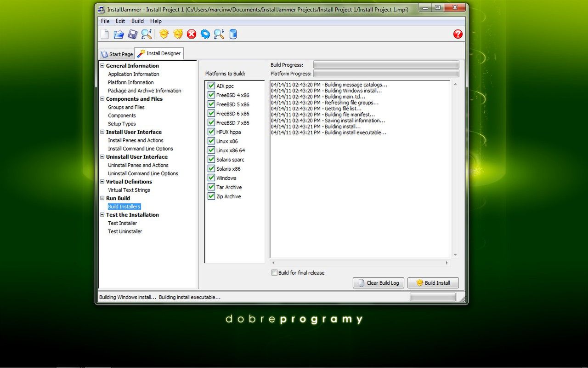
Task: Collapse the Test the Installation section
Action: point(102,215)
